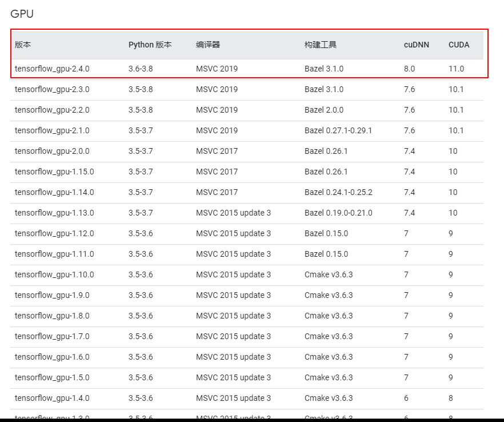This screenshot has width=504, height=422.
Task: Click the tensorflow_gpu-2.4.0 cell
Action: [52, 69]
